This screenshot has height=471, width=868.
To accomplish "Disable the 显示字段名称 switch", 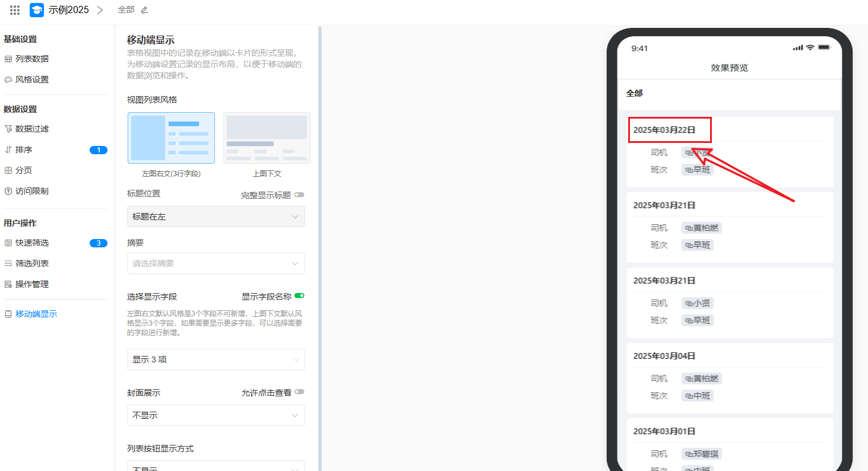I will 299,296.
